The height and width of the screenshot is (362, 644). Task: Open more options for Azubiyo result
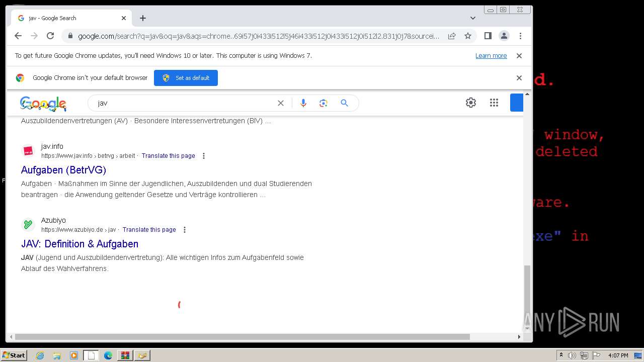185,230
